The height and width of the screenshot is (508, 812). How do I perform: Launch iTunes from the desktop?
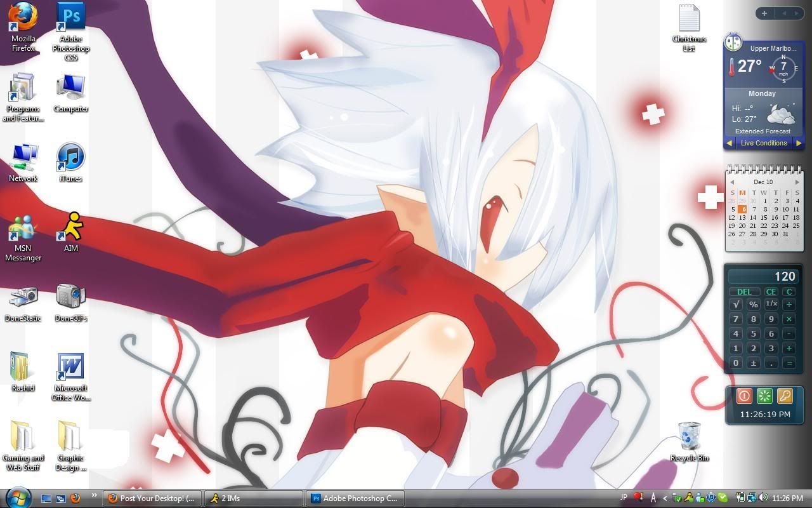coord(70,157)
